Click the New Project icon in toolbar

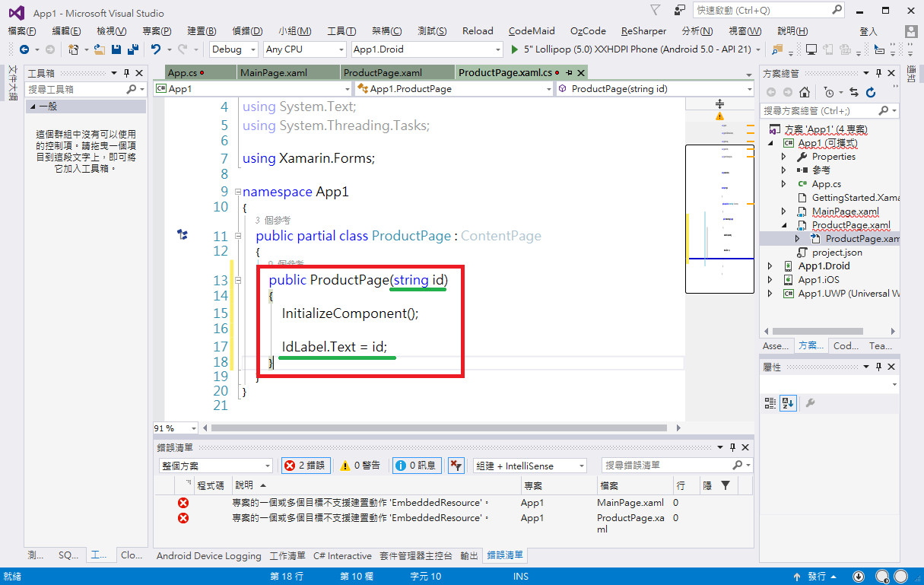coord(75,49)
